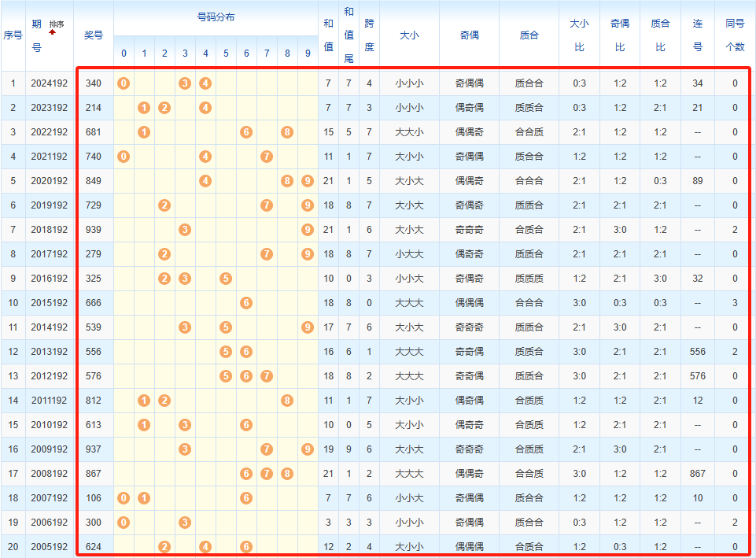Click the 同号个数 column header
Viewport: 756px width, 558px height.
(x=735, y=35)
